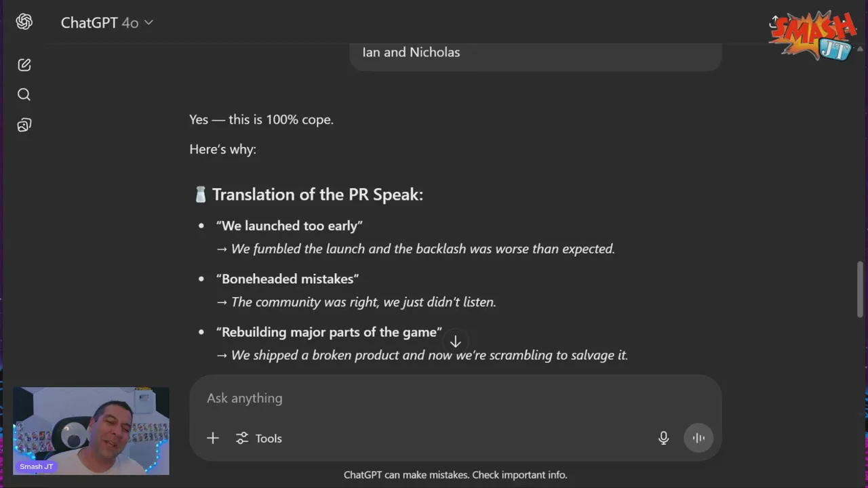Click the share upload icon top right
Viewport: 868px width, 488px height.
(x=774, y=22)
